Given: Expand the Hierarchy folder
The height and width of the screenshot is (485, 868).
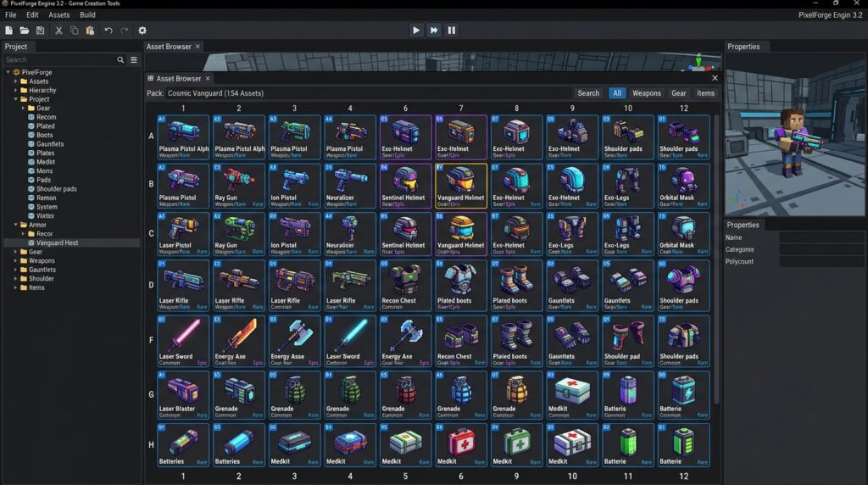Looking at the screenshot, I should [x=15, y=90].
